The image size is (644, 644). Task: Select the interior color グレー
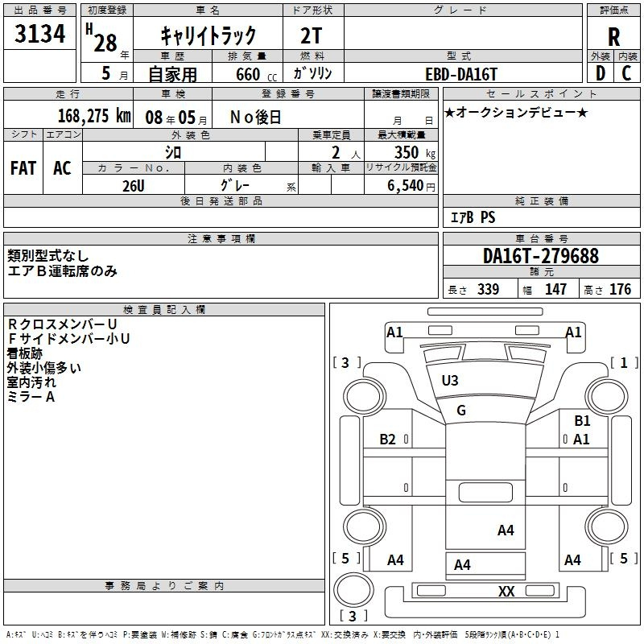coord(235,185)
